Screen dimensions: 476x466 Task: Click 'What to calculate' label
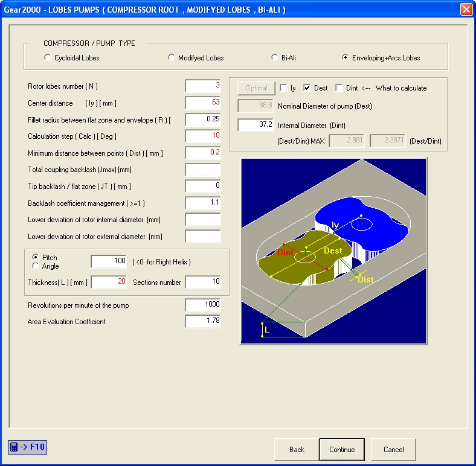[x=401, y=88]
